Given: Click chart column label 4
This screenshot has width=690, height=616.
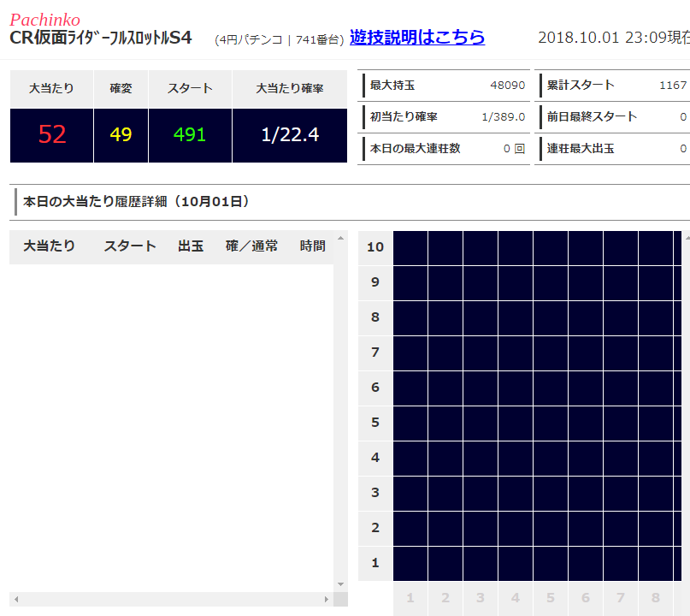Looking at the screenshot, I should click(x=516, y=598).
